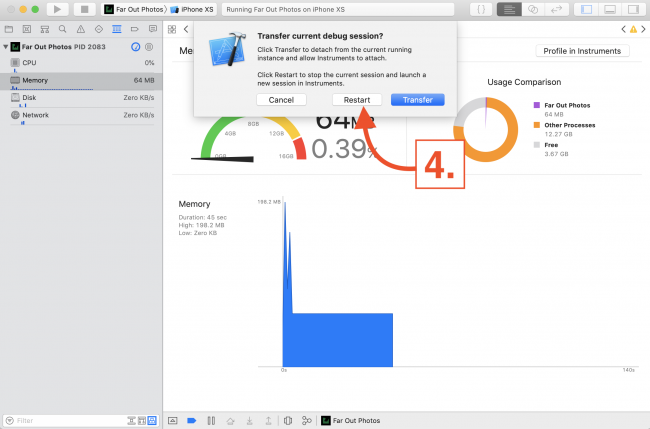The image size is (650, 429).
Task: Open the Report navigator tab
Action: [x=153, y=29]
